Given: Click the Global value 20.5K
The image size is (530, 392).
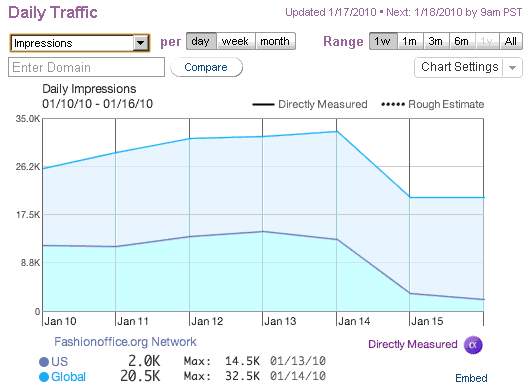Looking at the screenshot, I should pos(140,376).
